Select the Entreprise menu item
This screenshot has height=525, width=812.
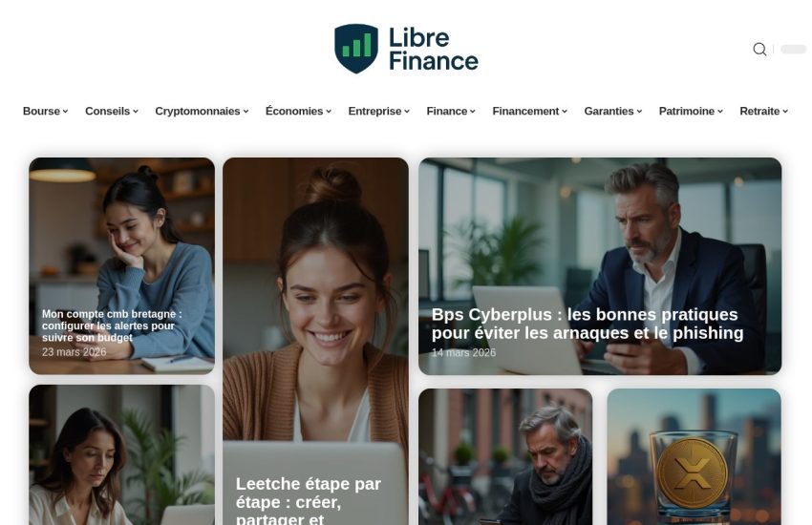pos(379,112)
